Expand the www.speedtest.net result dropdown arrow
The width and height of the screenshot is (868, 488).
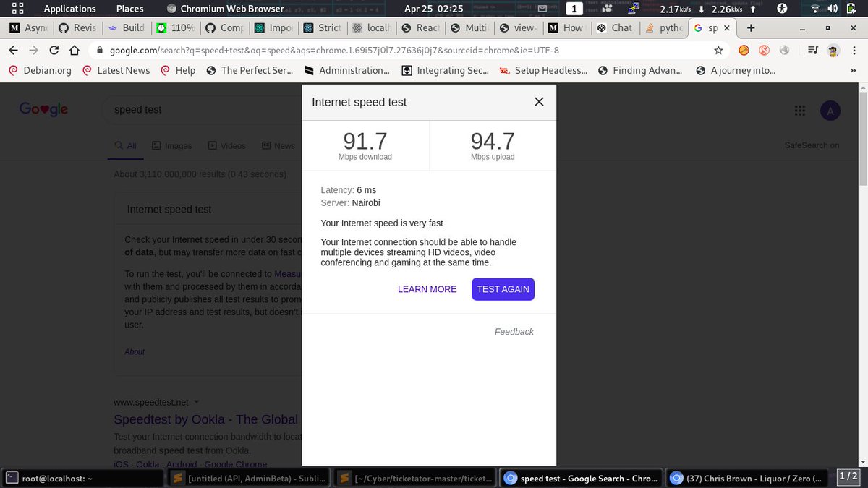coord(195,402)
